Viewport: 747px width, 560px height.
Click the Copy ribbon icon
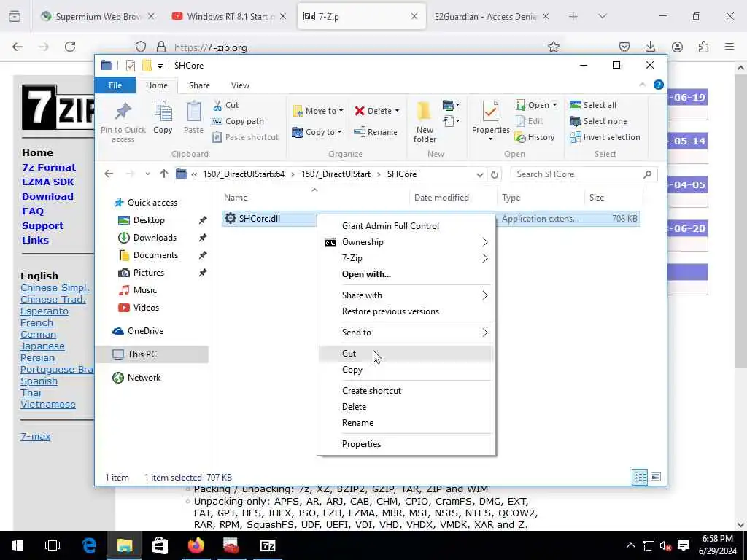163,117
